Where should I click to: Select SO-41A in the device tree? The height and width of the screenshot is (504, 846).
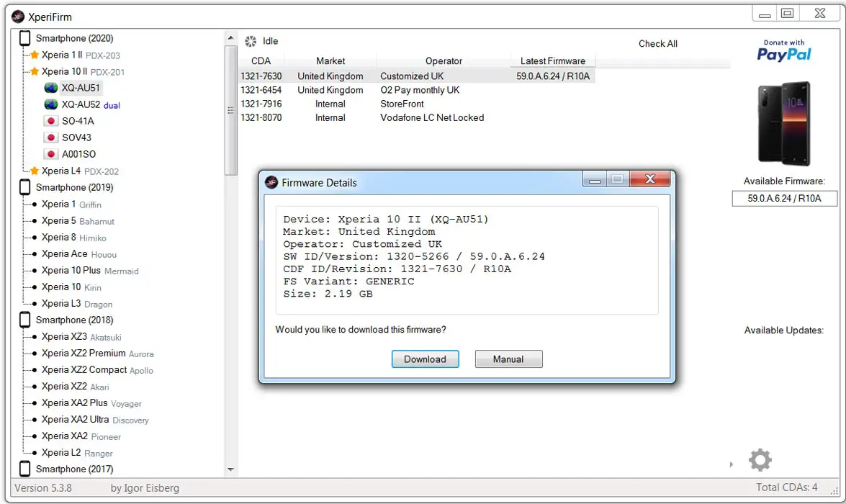click(x=78, y=121)
